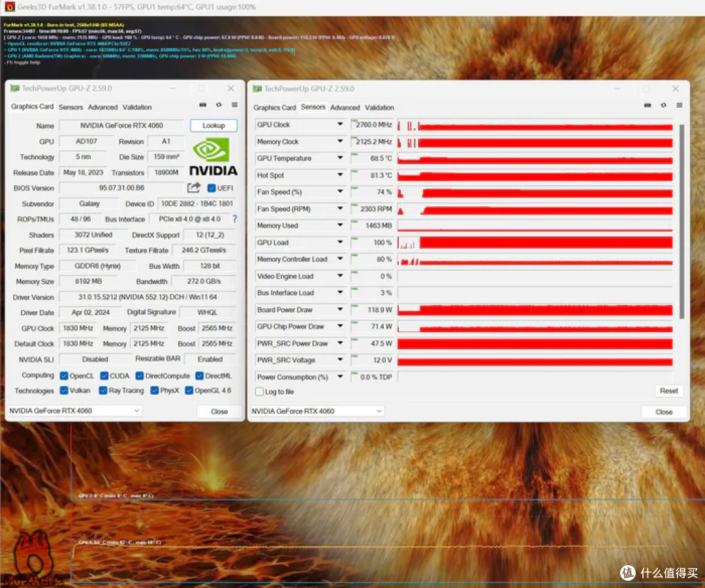Open the Bus Interface Load dropdown
This screenshot has width=705, height=588.
[340, 292]
